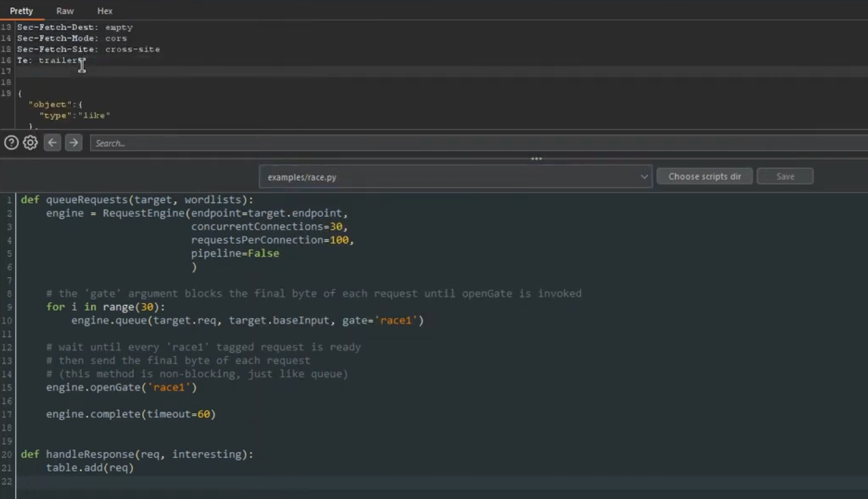Go to next match with right arrow
The height and width of the screenshot is (499, 868).
pyautogui.click(x=73, y=143)
